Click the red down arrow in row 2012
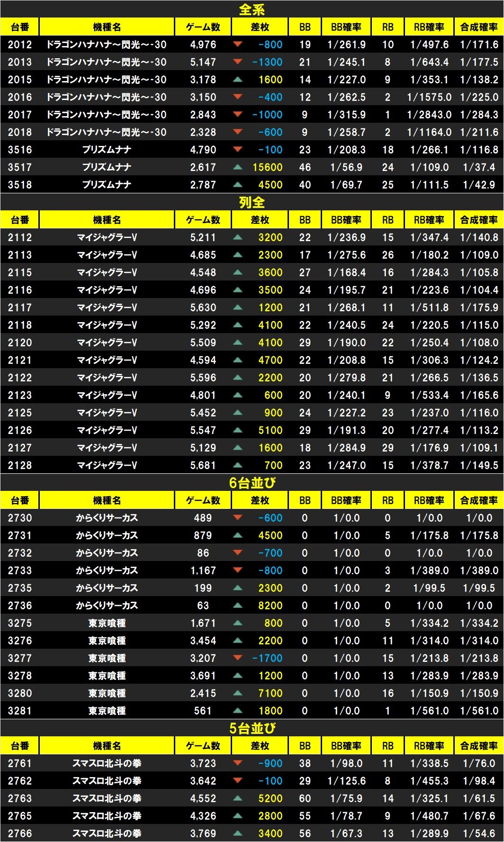The width and height of the screenshot is (504, 842). pos(238,45)
